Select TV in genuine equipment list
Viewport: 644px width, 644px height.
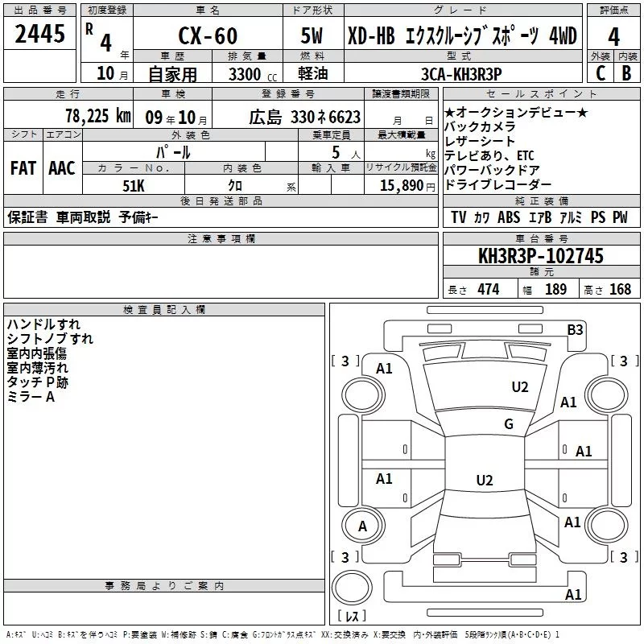[x=458, y=217]
